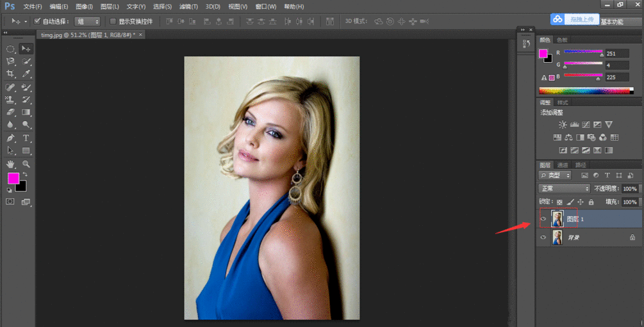The image size is (644, 327).
Task: Expand the 类型 layer filter dropdown
Action: 555,175
